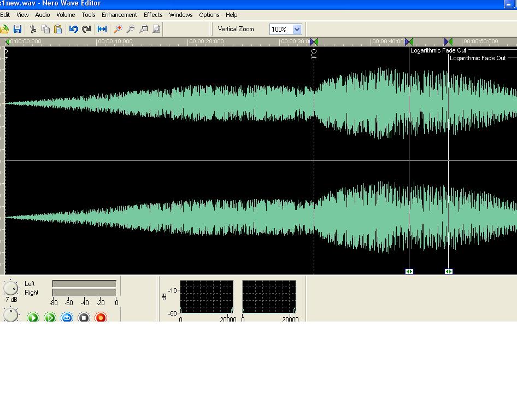
Task: Click the start marker at 00:00:00 on ruler
Action: (7, 42)
